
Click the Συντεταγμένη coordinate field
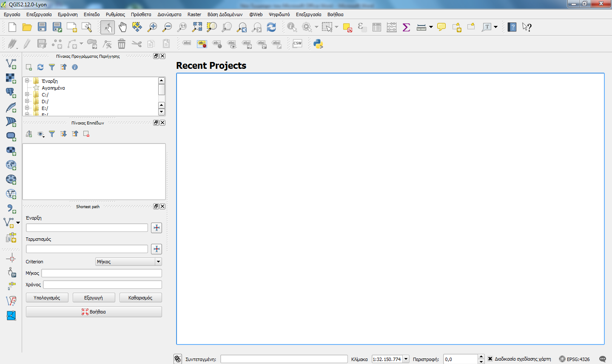[284, 359]
